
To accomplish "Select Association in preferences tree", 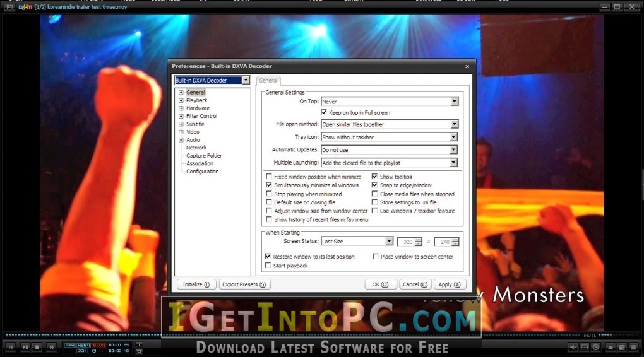I will (200, 163).
